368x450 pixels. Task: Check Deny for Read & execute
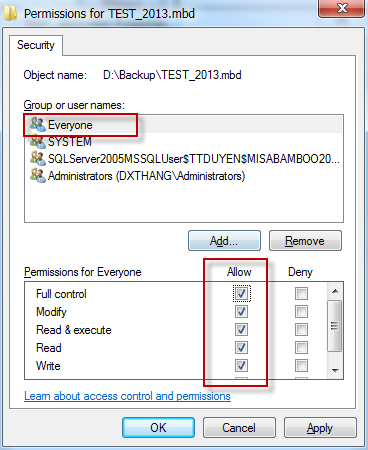point(301,330)
